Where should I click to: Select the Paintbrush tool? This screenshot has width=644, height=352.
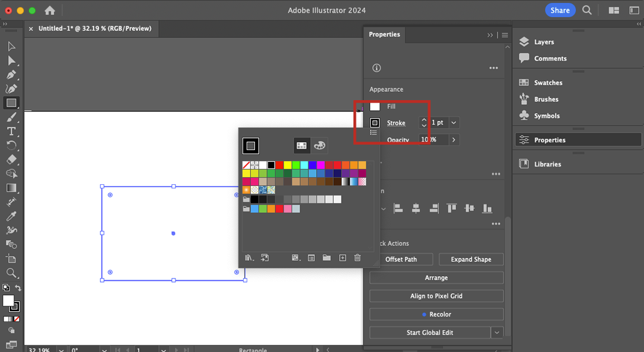11,117
